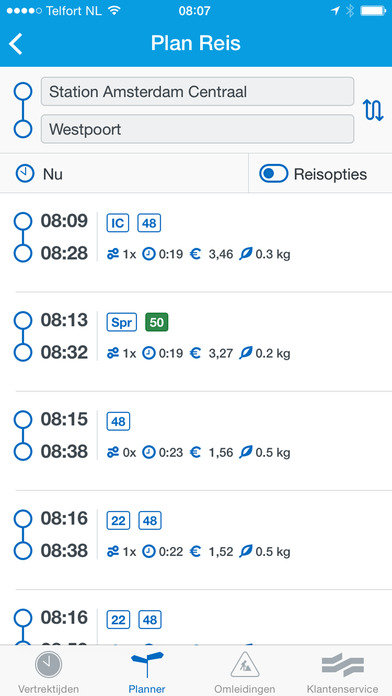Open Vertrektijden clock icon in bottom bar
The height and width of the screenshot is (696, 392).
tap(48, 664)
